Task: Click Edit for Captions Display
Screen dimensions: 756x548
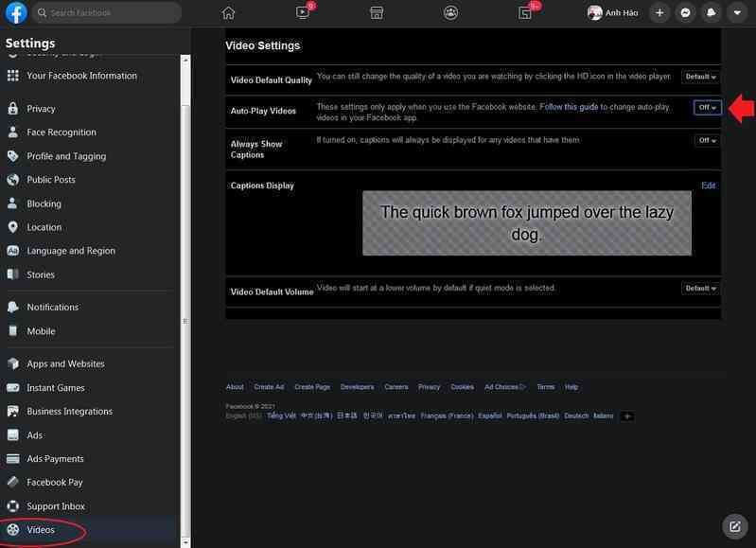Action: coord(709,186)
